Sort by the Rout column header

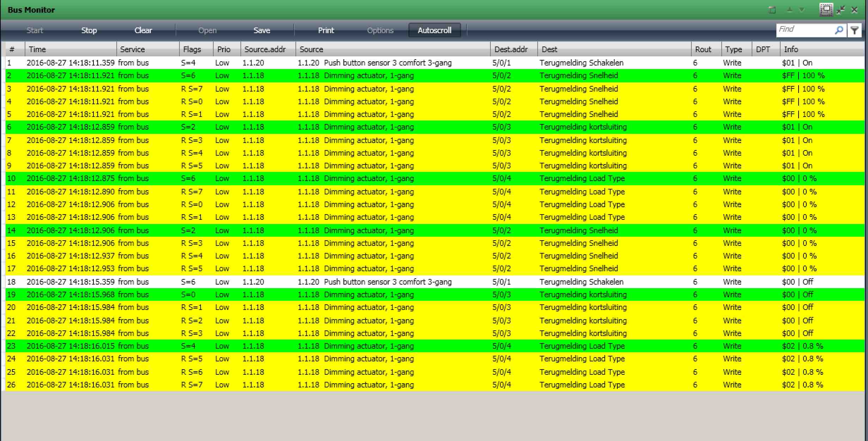[x=706, y=49]
